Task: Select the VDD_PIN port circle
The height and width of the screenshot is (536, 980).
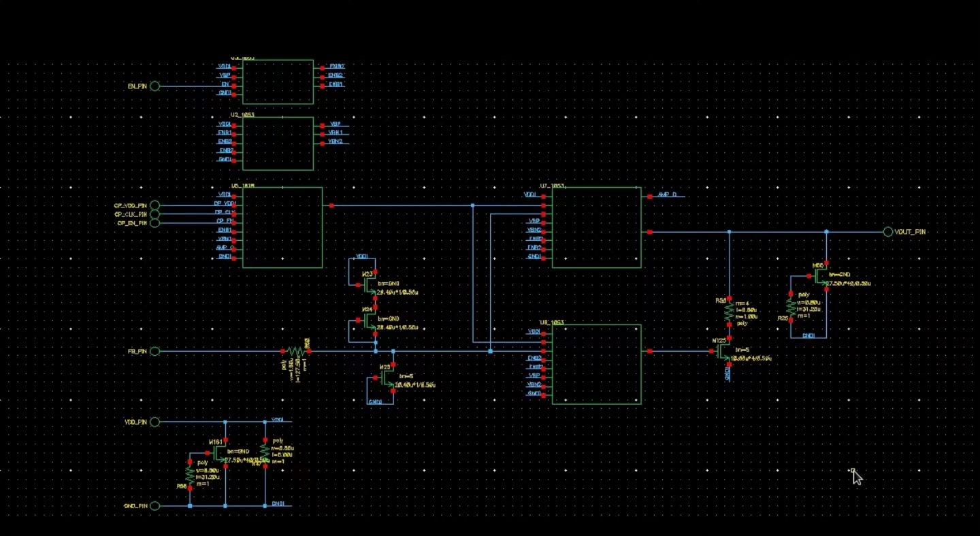Action: 155,422
